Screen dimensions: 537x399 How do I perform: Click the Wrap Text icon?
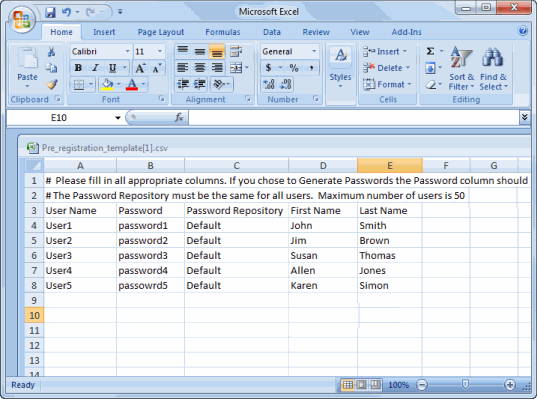(x=236, y=51)
